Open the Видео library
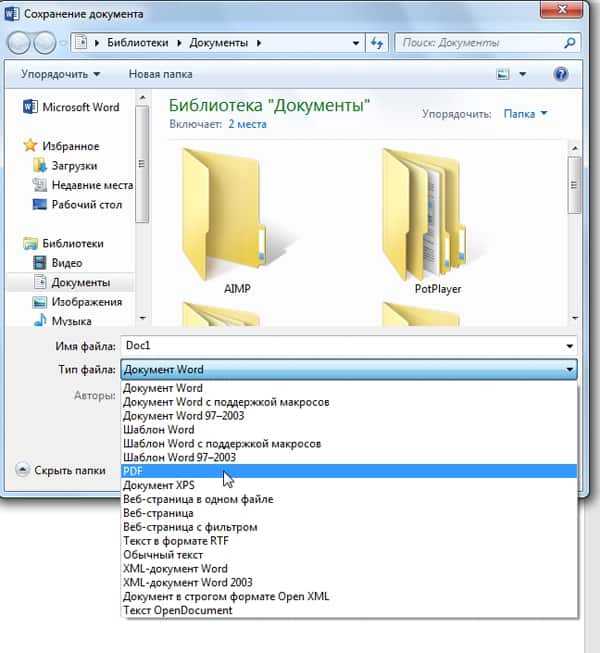Screen dimensions: 600x653 [x=58, y=263]
